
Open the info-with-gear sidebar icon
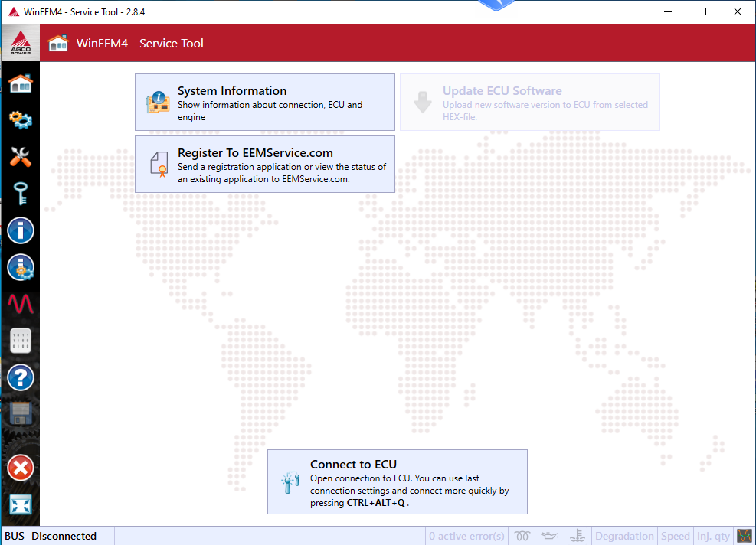(20, 267)
